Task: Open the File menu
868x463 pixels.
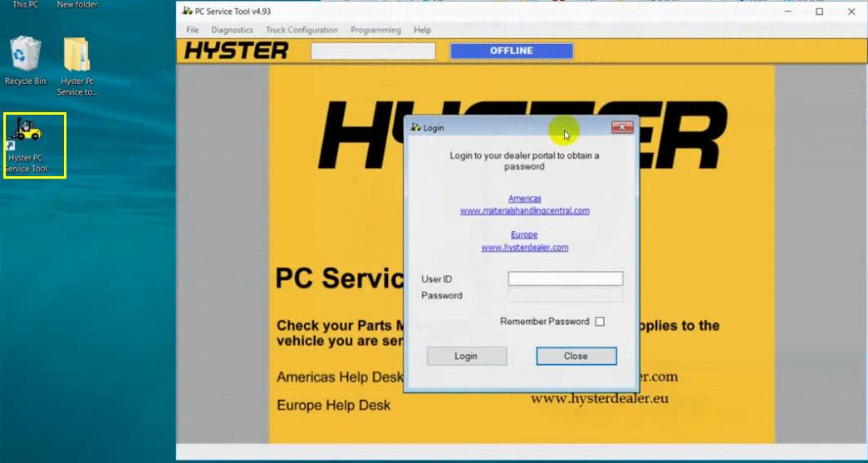Action: 192,30
